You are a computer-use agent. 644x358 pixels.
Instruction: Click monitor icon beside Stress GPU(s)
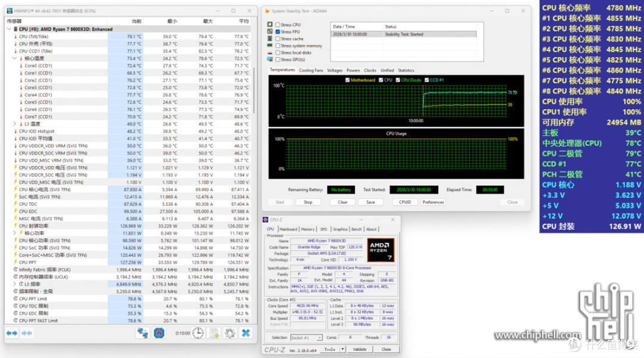[x=270, y=60]
